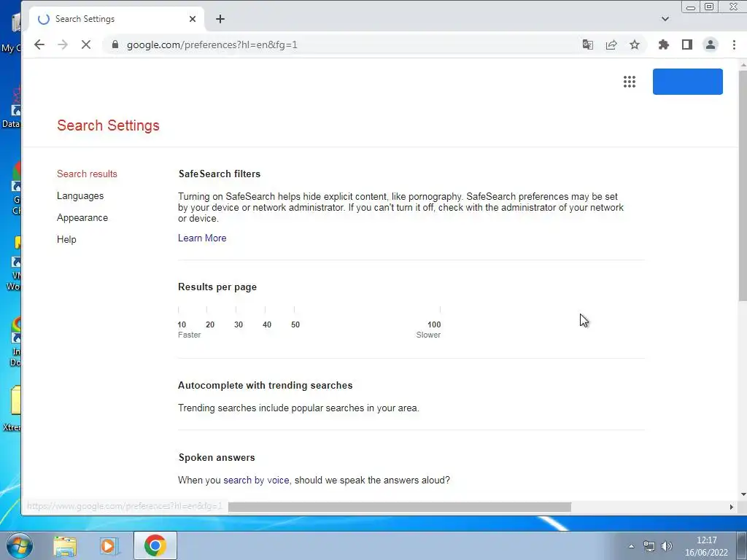
Task: Click the scroll-right arrow at the bottom
Action: [731, 507]
